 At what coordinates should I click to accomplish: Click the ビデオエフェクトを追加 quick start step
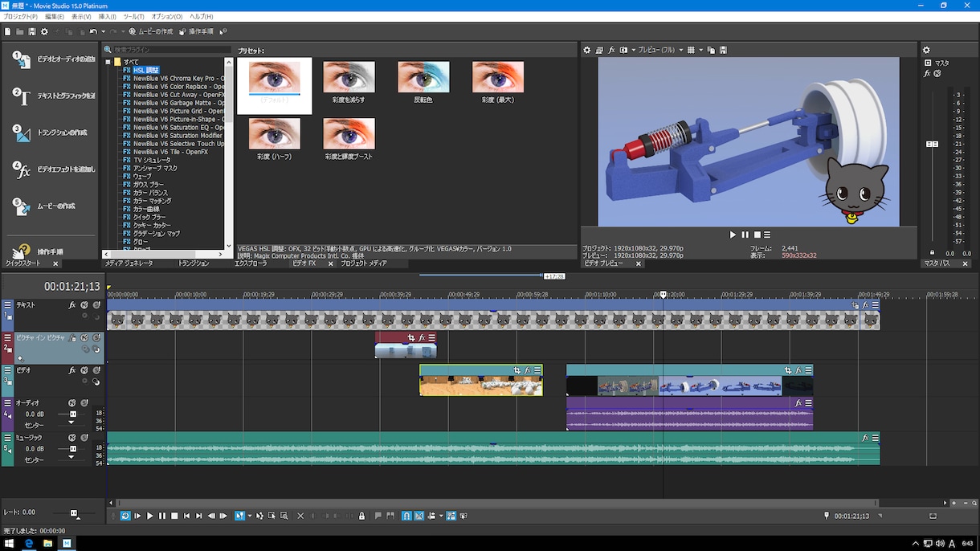[x=53, y=169]
